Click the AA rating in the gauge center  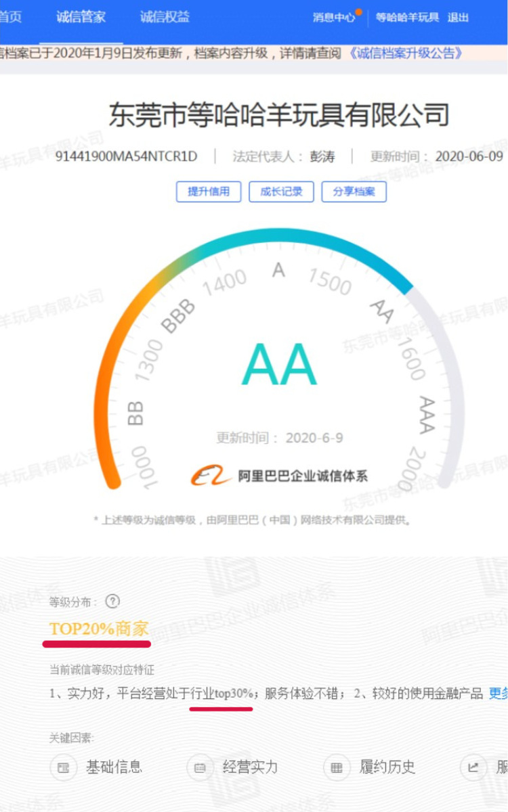pos(279,364)
